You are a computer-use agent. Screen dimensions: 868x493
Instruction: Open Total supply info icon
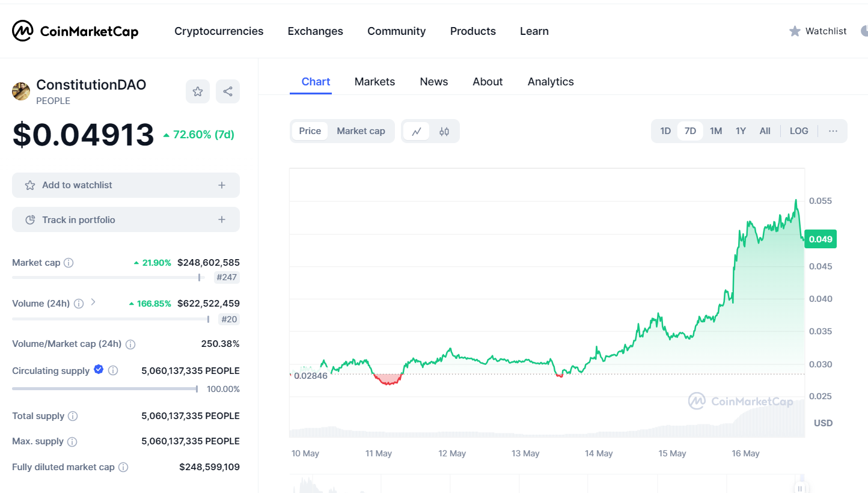tap(73, 416)
